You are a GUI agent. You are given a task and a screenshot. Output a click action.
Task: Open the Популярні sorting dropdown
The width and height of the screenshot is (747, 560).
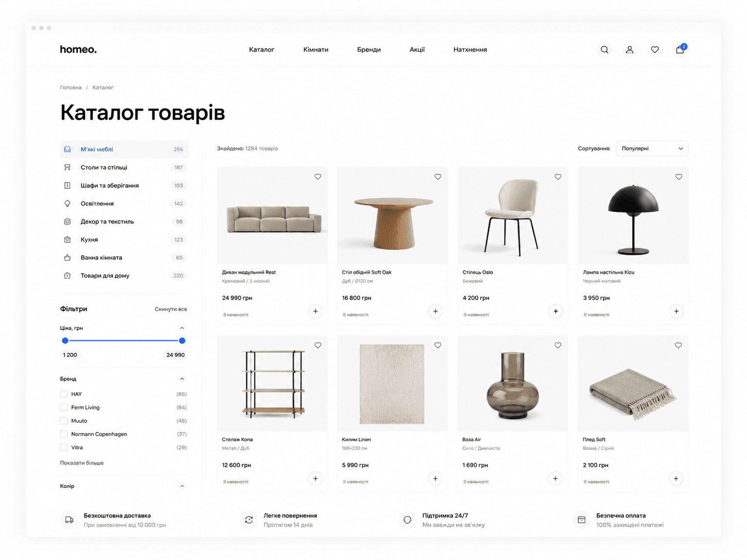click(x=652, y=149)
